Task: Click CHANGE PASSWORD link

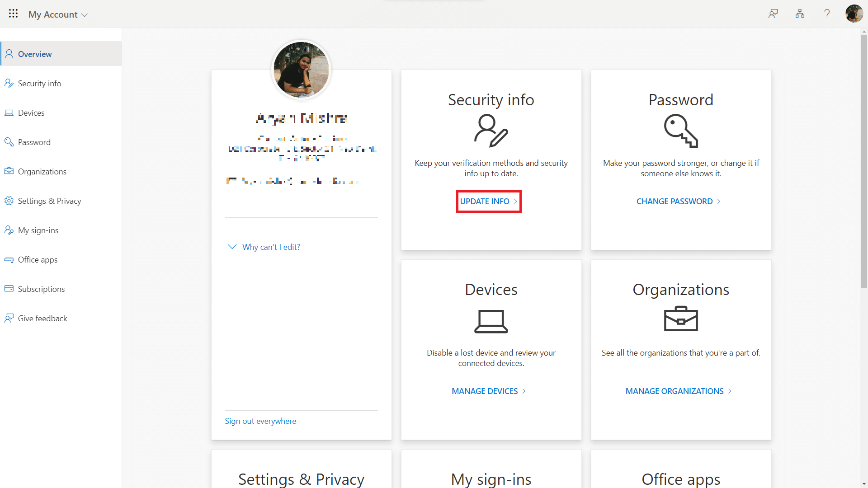Action: point(679,201)
